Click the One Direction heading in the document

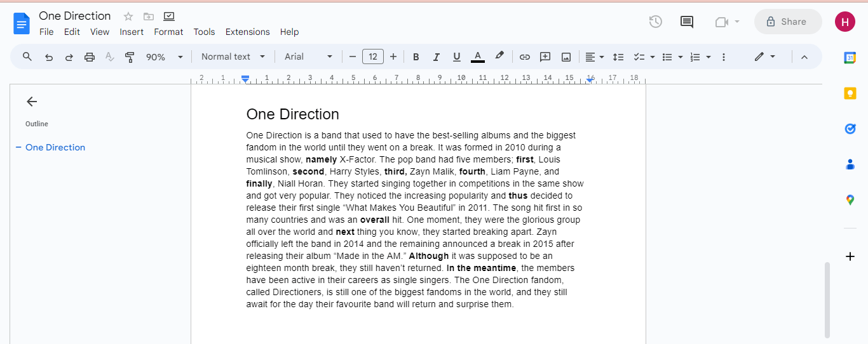pos(293,114)
